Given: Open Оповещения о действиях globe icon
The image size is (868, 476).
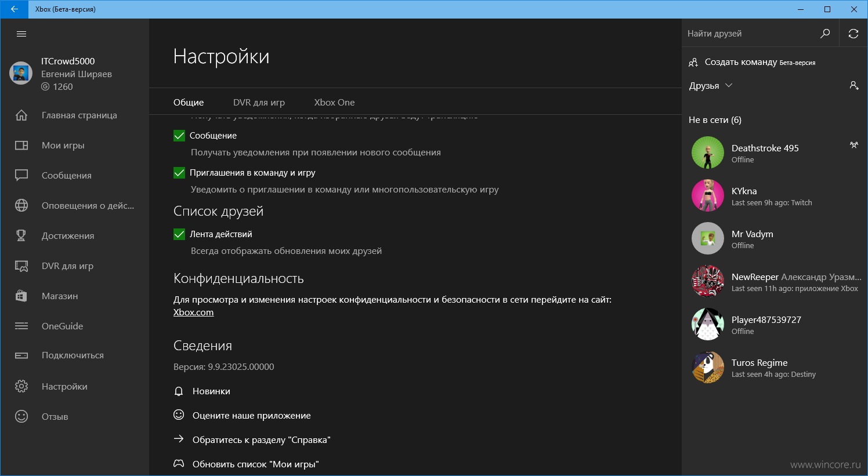Looking at the screenshot, I should [x=21, y=206].
